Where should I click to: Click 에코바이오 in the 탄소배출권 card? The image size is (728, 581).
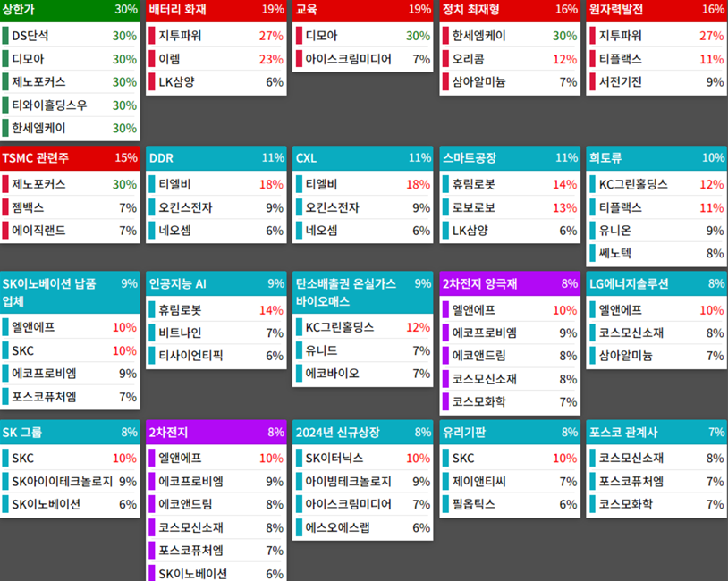point(363,374)
